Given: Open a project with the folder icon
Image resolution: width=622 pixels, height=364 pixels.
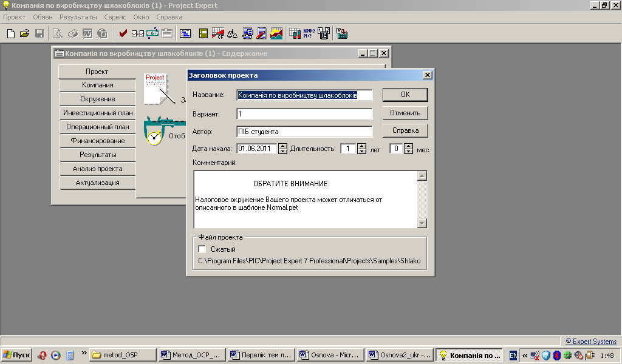Looking at the screenshot, I should point(24,33).
